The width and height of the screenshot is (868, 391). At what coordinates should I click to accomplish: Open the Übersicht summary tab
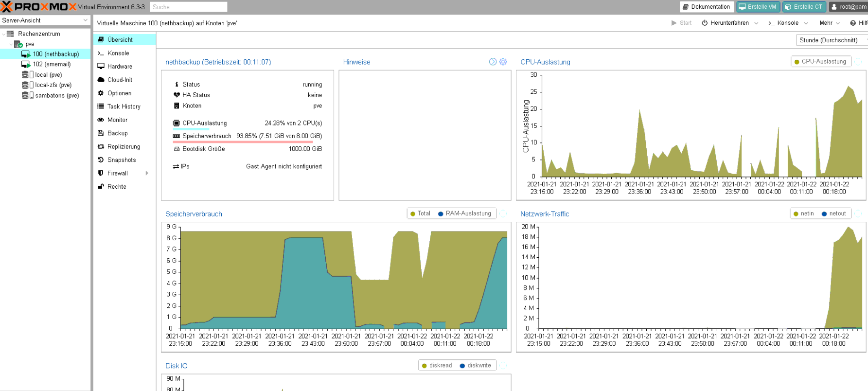124,39
